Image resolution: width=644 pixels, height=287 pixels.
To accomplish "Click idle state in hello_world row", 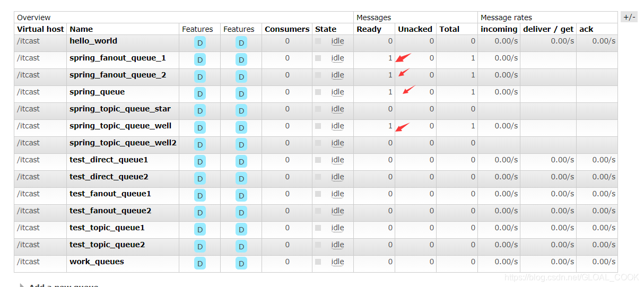I will pyautogui.click(x=337, y=41).
